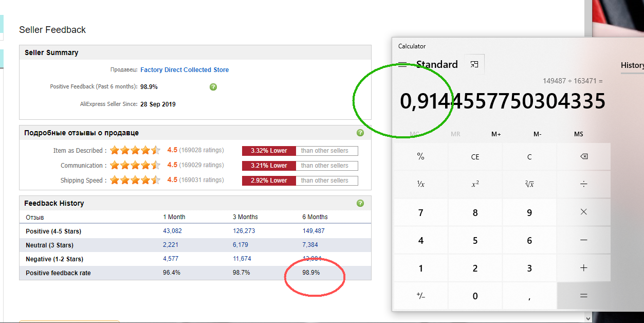Open 6 Months neutral count 7,384
Viewport: 644px width, 323px height.
(x=310, y=245)
